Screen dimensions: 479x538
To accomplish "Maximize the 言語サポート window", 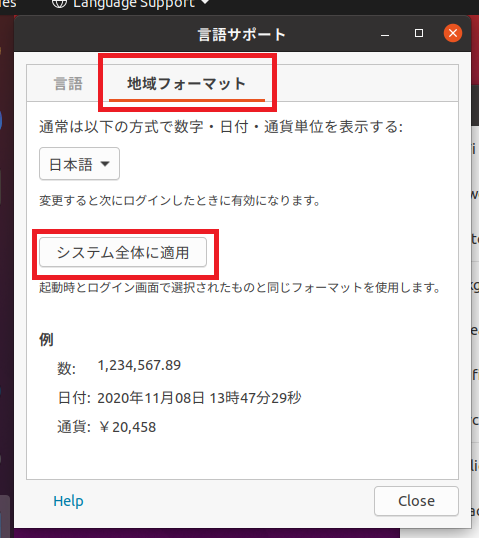I will (419, 33).
